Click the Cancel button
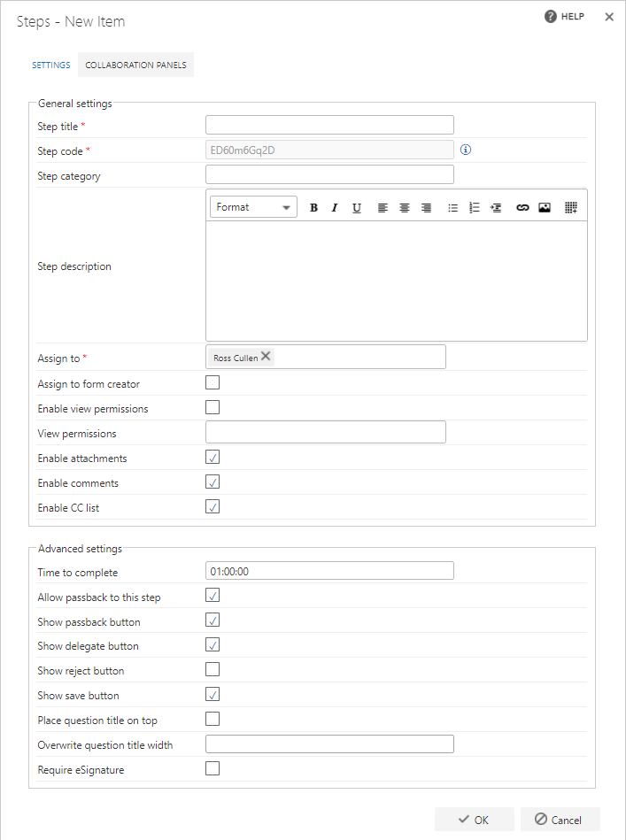Image resolution: width=626 pixels, height=840 pixels. [560, 820]
